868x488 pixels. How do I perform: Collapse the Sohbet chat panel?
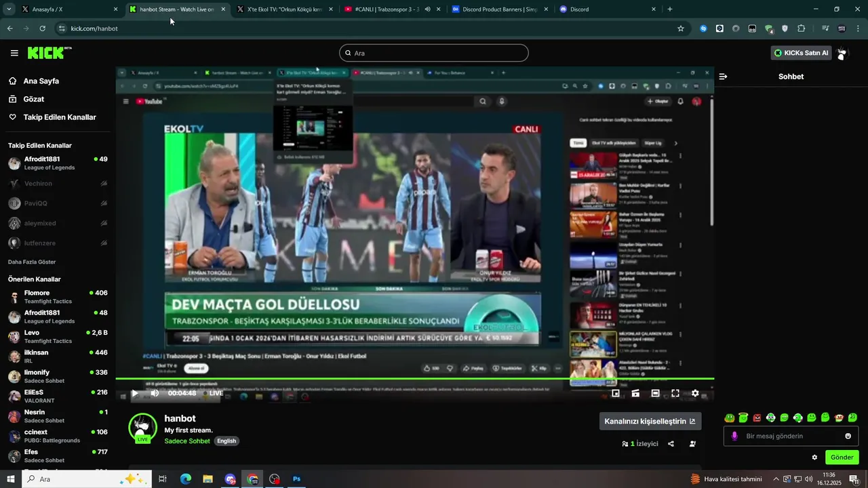click(723, 77)
